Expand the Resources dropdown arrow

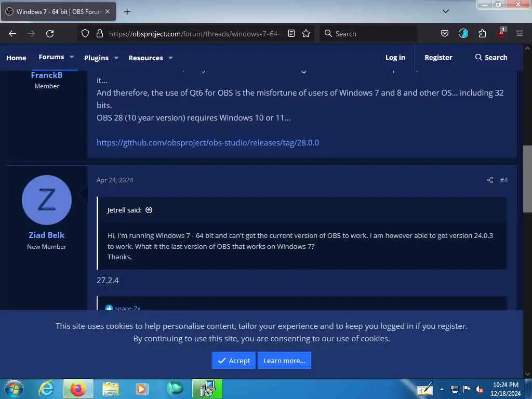click(170, 58)
